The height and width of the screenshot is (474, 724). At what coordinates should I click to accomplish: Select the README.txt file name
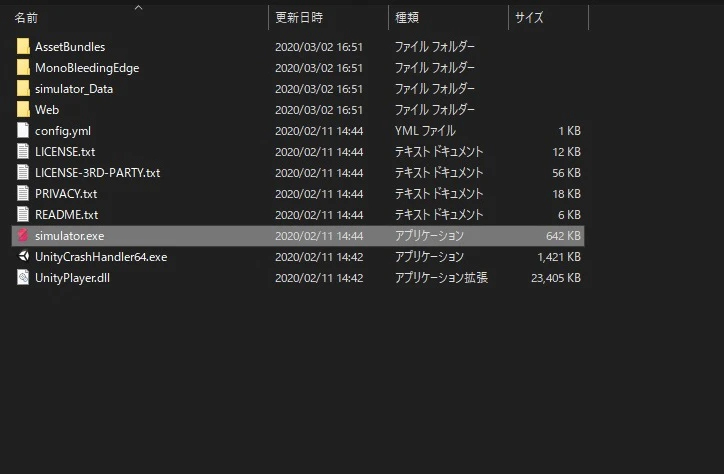(66, 215)
